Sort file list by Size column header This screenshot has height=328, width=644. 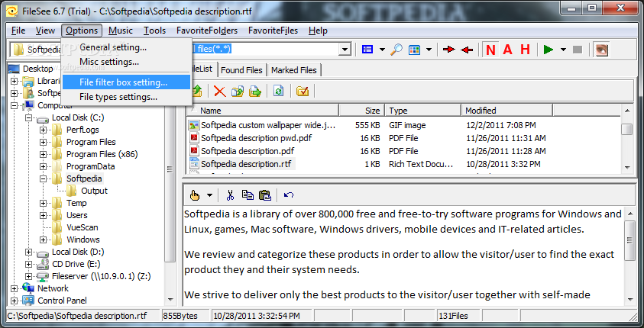[361, 111]
